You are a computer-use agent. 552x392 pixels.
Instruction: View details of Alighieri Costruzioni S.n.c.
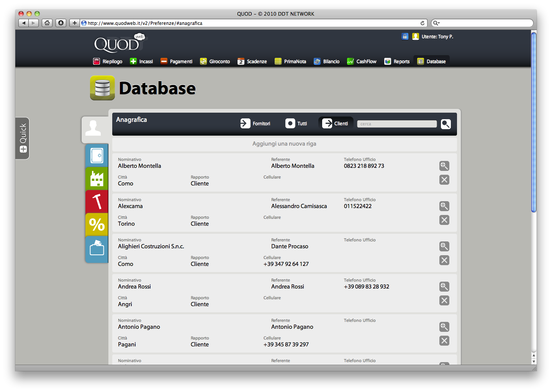[x=444, y=246]
